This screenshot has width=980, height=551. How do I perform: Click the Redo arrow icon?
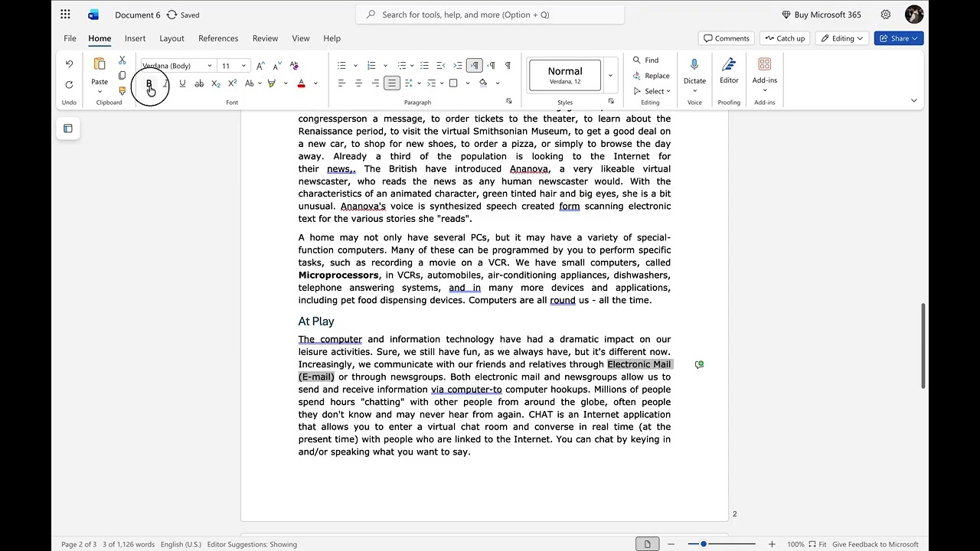[x=69, y=84]
